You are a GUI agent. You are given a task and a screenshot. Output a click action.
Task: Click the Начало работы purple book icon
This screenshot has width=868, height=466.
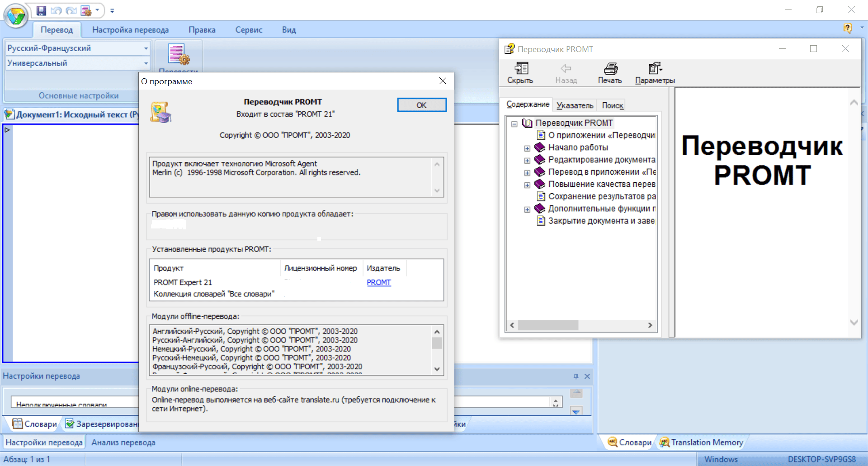point(540,147)
